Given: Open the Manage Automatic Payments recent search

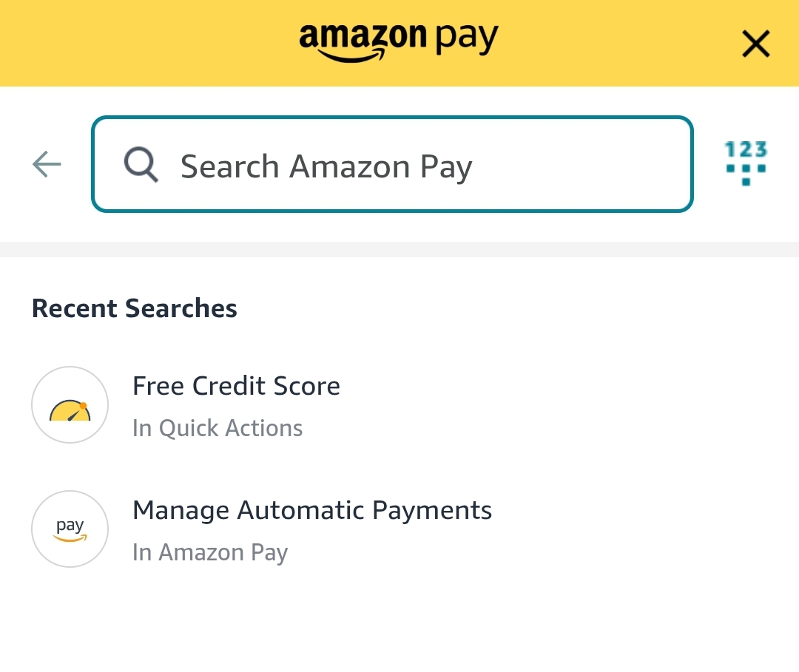Looking at the screenshot, I should (x=311, y=510).
